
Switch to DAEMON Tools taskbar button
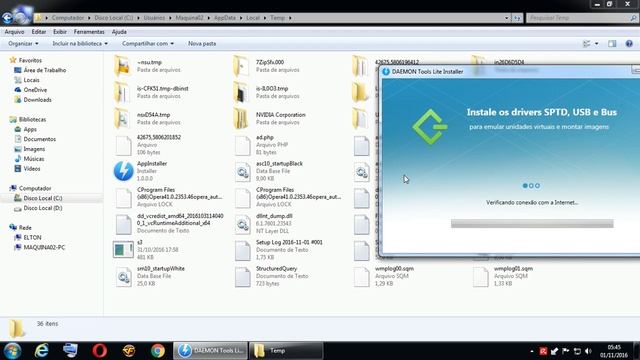coord(211,351)
